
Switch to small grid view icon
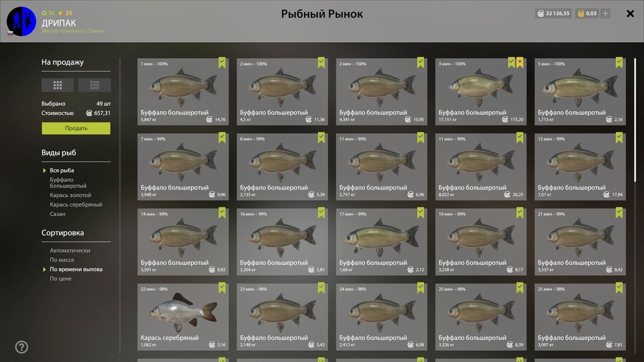pos(94,85)
